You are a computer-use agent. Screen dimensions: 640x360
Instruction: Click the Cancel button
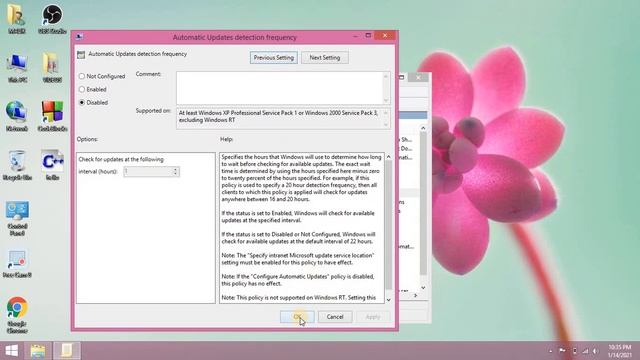click(335, 317)
